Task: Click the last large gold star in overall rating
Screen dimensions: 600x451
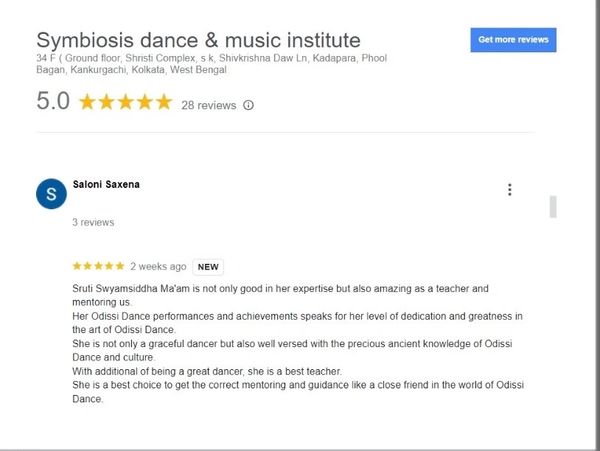Action: coord(163,102)
